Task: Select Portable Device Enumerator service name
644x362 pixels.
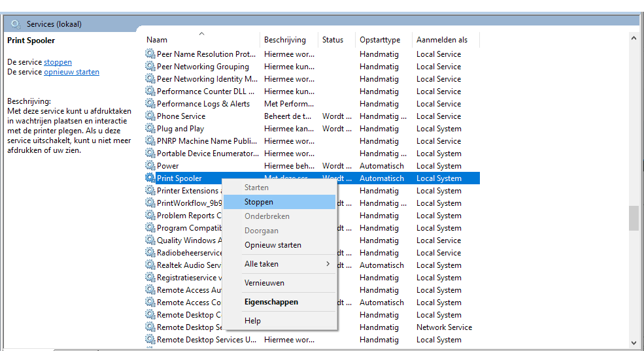Action: click(x=208, y=154)
